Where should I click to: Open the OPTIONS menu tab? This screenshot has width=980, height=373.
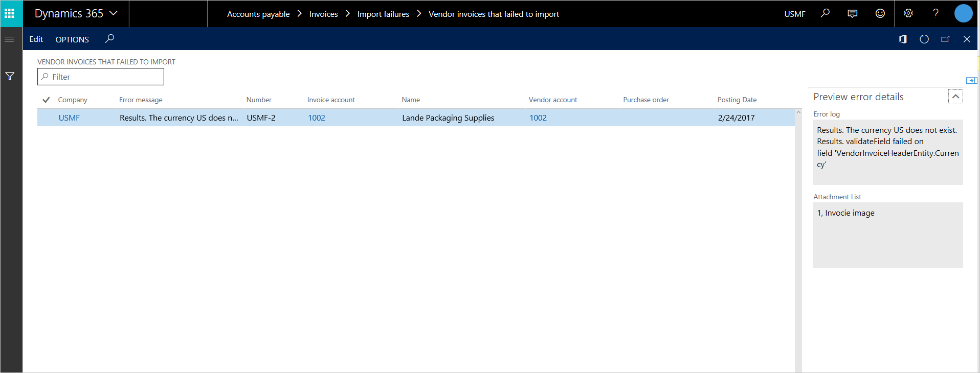tap(72, 39)
